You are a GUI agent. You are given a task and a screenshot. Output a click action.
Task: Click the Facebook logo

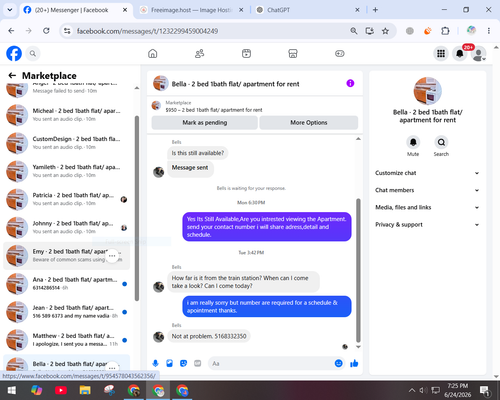tap(14, 53)
